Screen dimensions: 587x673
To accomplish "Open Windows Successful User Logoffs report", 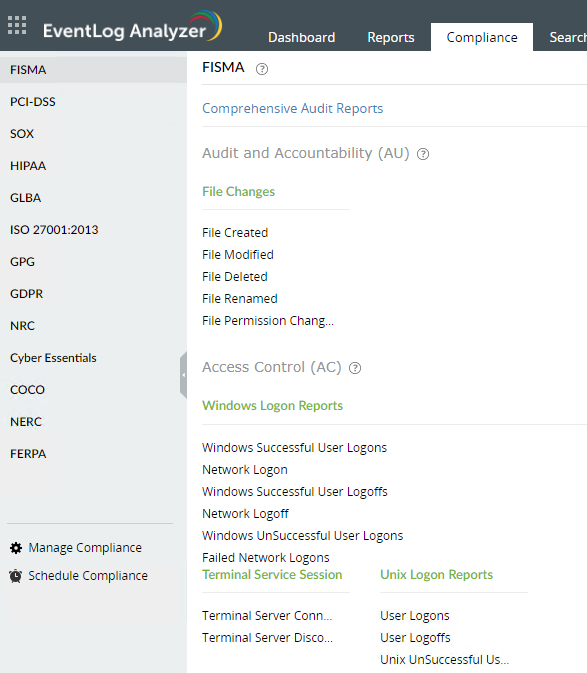I will [x=295, y=492].
